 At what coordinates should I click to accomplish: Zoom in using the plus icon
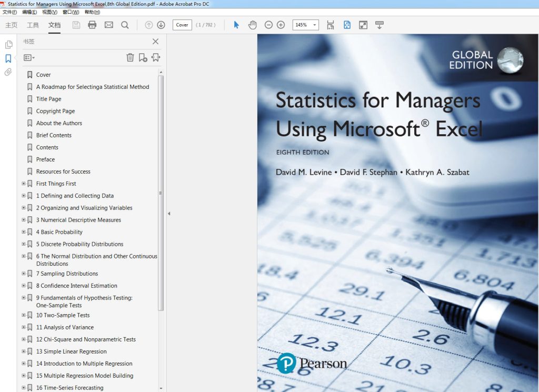pyautogui.click(x=281, y=25)
